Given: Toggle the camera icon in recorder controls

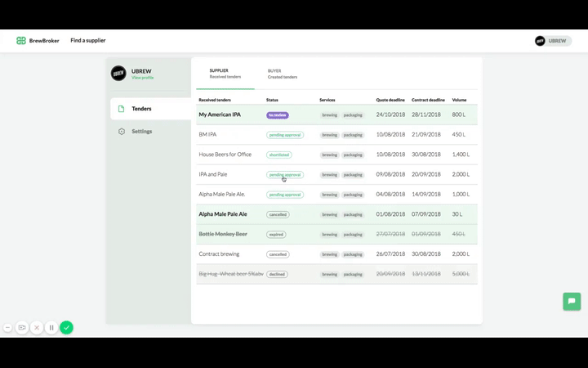Looking at the screenshot, I should click(x=22, y=327).
